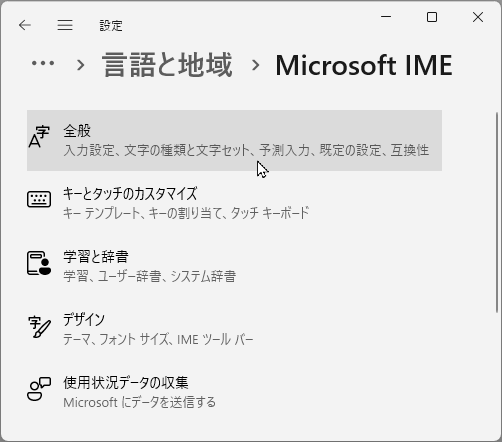The height and width of the screenshot is (442, 502).
Task: Click the 使用状況データの収集 feedback icon
Action: point(39,389)
